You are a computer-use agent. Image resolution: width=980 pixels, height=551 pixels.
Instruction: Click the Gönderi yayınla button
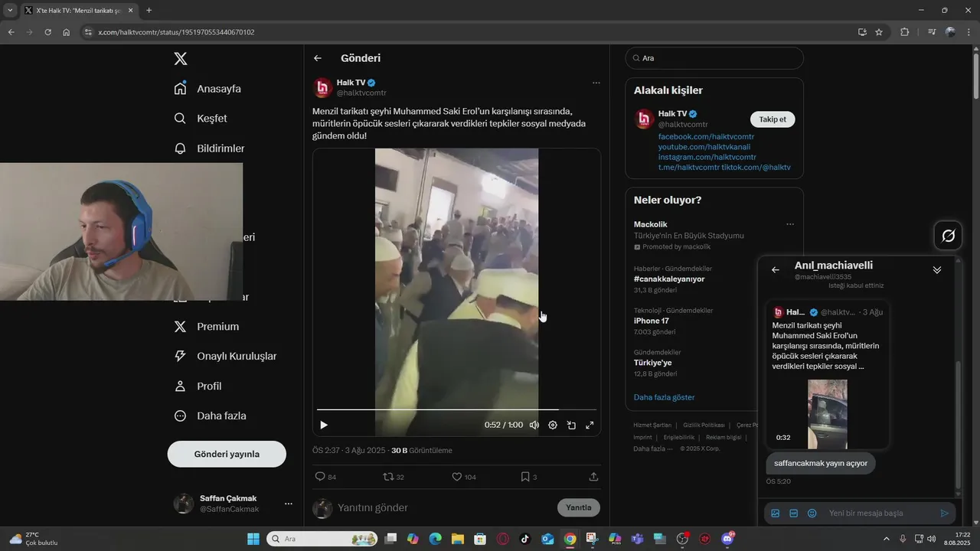coord(227,454)
